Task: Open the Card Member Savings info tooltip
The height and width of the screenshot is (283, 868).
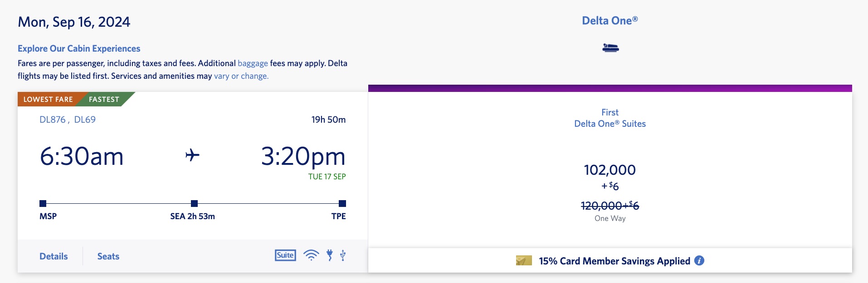Action: [x=699, y=261]
